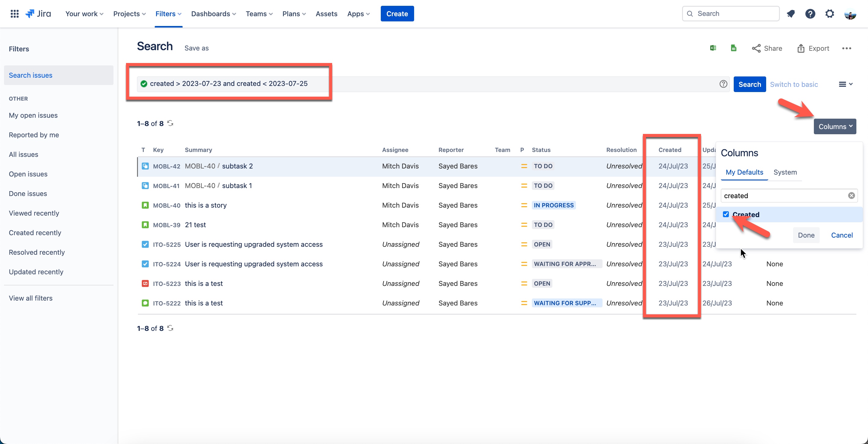Open issue MOBL-40 key link
Viewport: 868px width, 444px height.
pyautogui.click(x=166, y=205)
